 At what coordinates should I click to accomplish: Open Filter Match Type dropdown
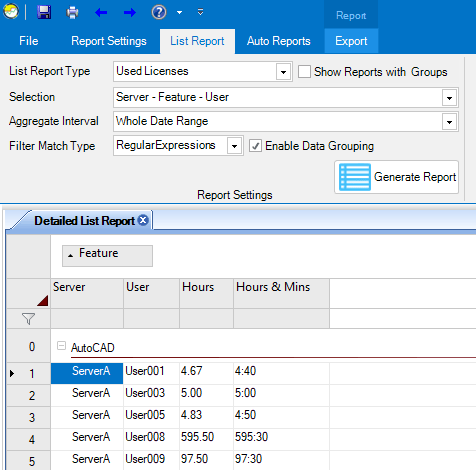(234, 146)
